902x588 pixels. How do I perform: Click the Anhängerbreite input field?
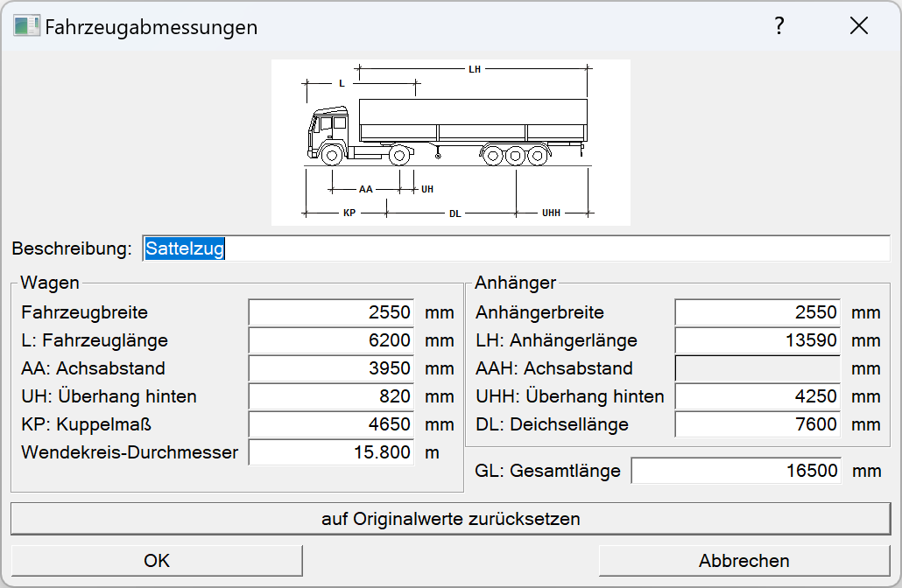tap(756, 312)
